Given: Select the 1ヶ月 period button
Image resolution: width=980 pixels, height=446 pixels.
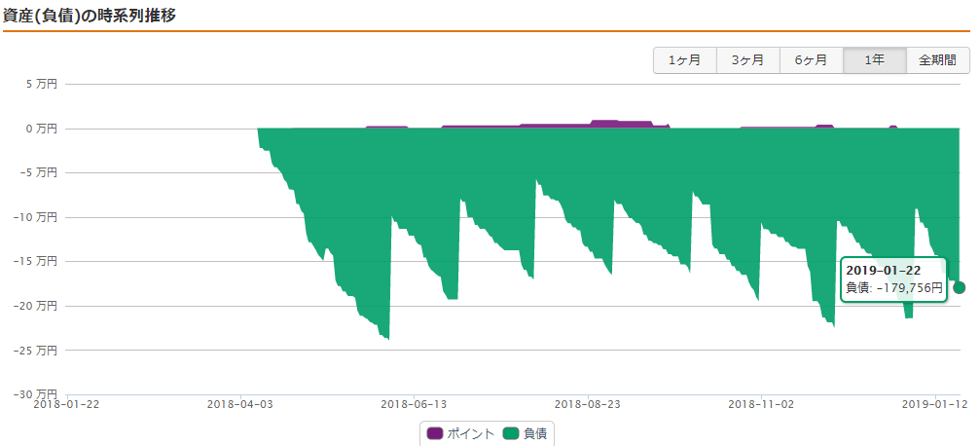Looking at the screenshot, I should (684, 60).
